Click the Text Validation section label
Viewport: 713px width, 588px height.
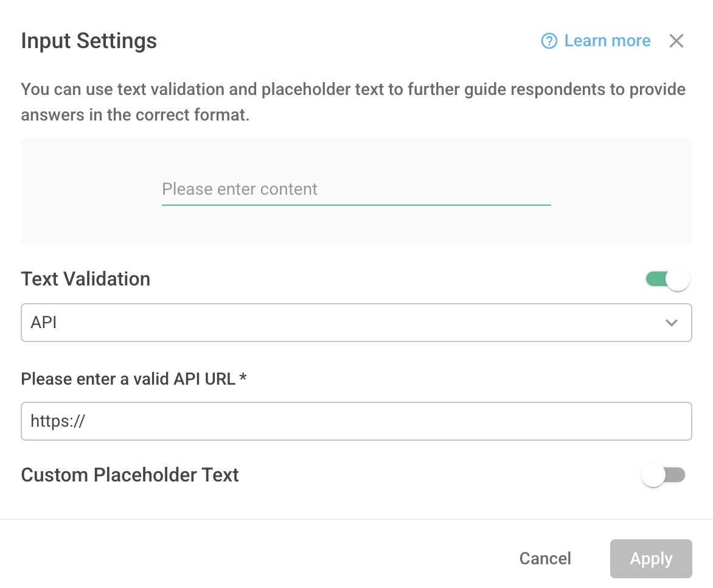point(86,278)
